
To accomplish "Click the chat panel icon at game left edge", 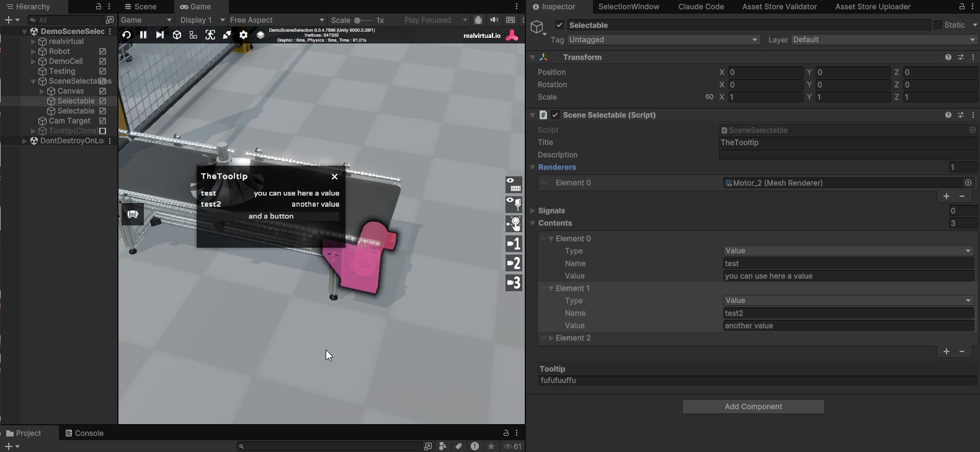I will pyautogui.click(x=133, y=214).
